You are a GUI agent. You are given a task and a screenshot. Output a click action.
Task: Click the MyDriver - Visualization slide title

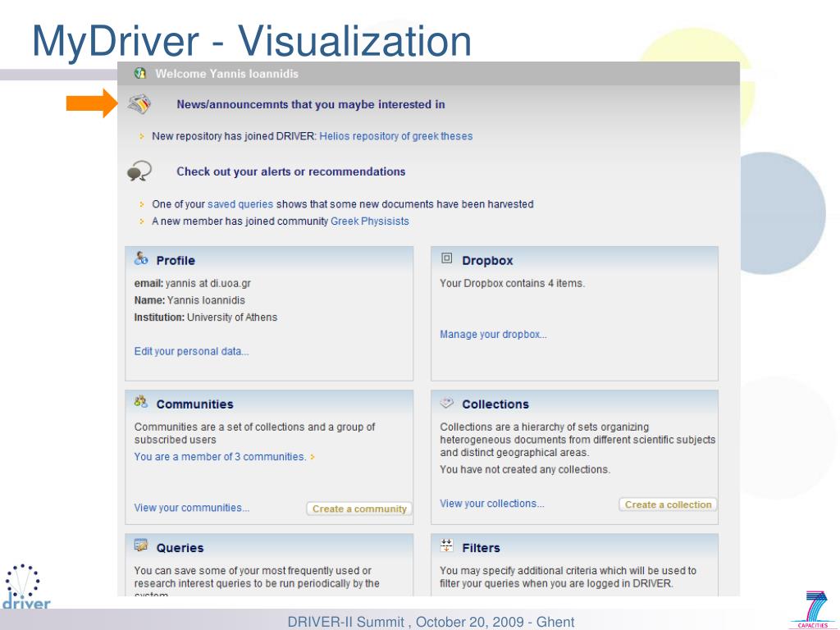coord(252,41)
